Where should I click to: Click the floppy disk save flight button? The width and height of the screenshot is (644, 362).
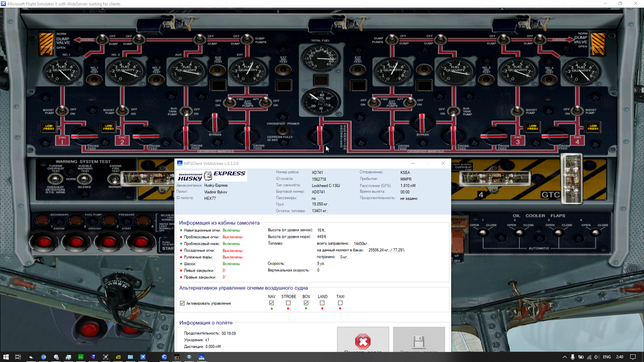coord(419,340)
